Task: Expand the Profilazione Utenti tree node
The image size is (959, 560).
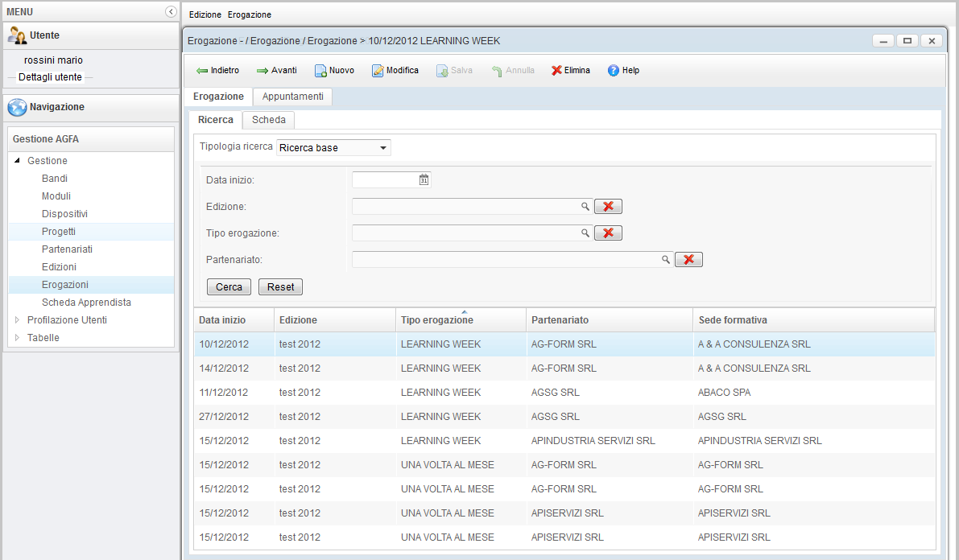Action: pos(18,320)
